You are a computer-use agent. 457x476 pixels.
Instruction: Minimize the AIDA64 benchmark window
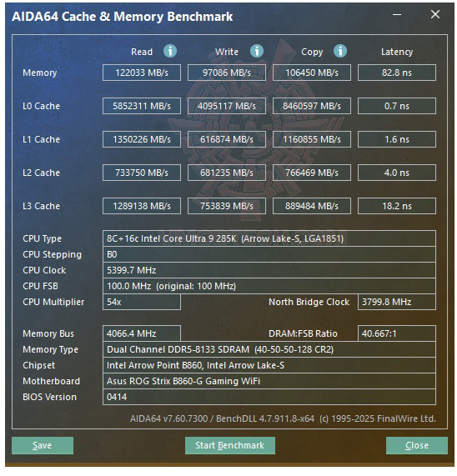pyautogui.click(x=397, y=14)
